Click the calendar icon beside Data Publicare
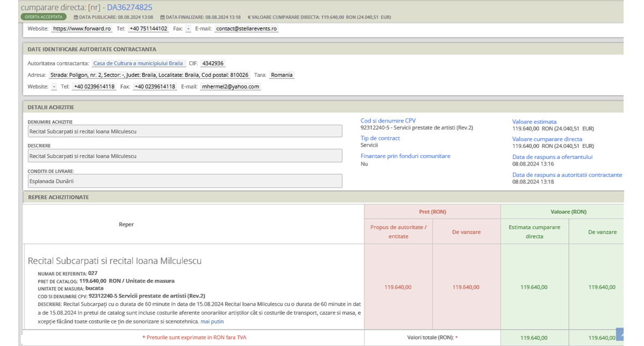644x346 pixels. [x=76, y=17]
